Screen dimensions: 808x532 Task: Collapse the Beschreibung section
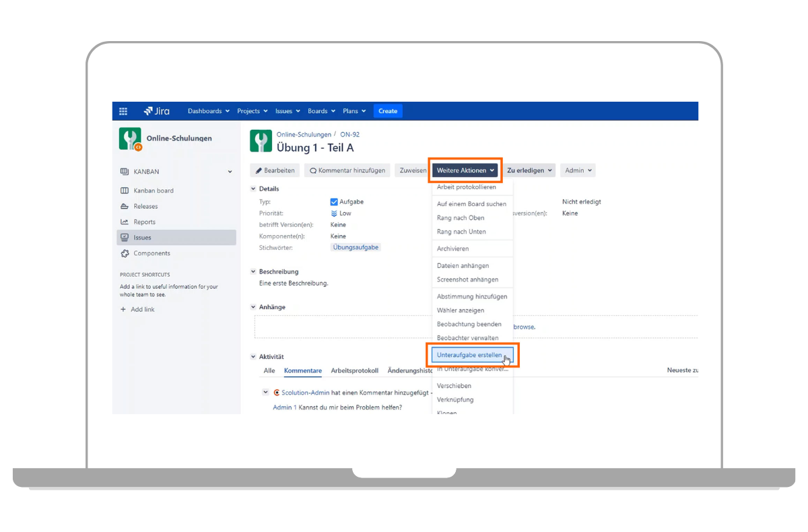(x=254, y=272)
